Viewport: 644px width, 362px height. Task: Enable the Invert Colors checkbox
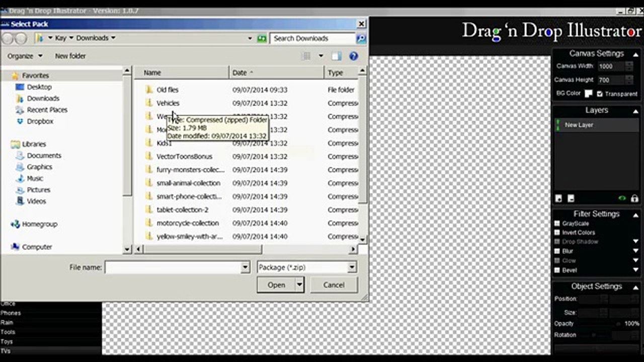point(557,233)
